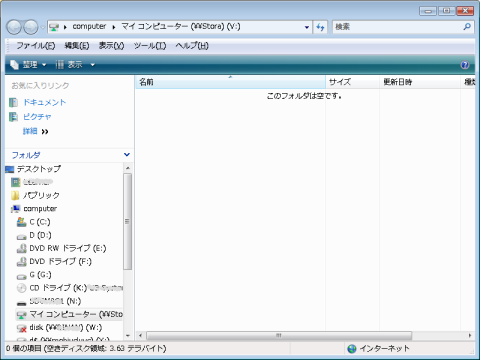Open the recent pages dropdown beside nav arrows
The height and width of the screenshot is (360, 480).
[x=42, y=27]
